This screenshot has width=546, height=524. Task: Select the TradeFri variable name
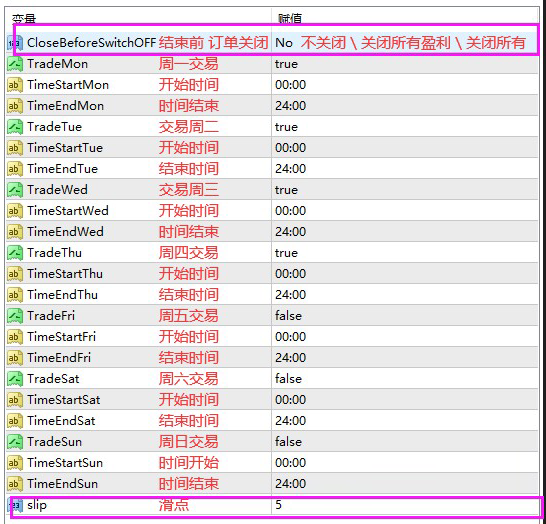click(x=51, y=316)
